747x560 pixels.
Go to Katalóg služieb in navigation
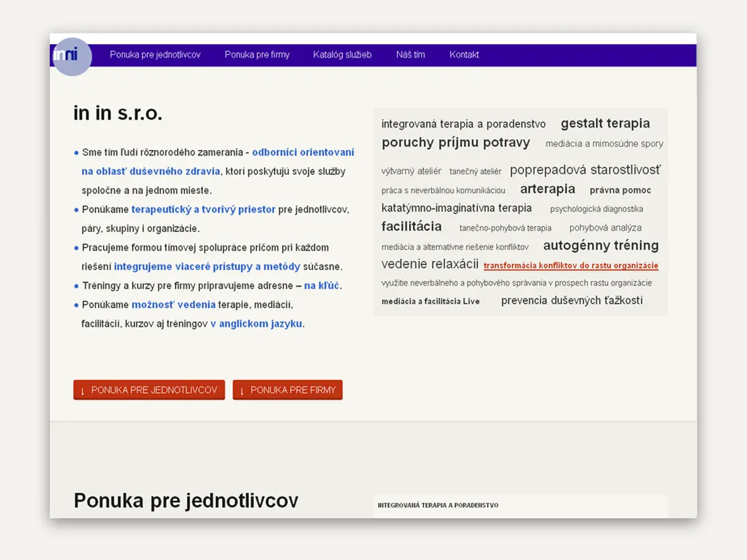point(342,55)
